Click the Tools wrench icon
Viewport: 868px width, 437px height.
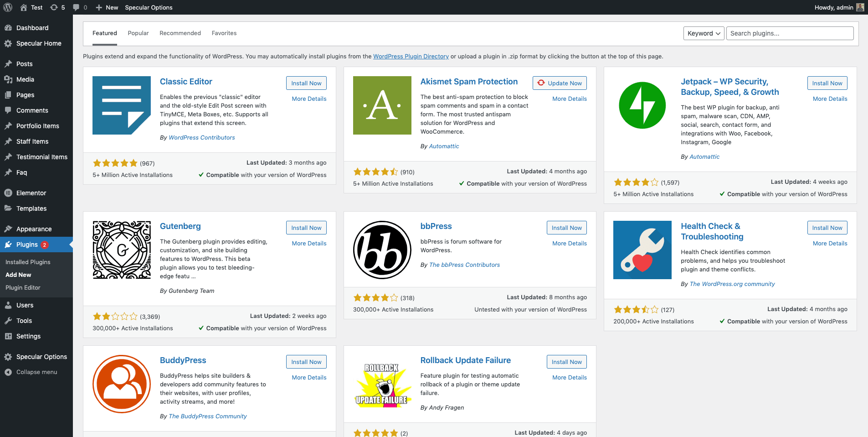click(x=8, y=321)
